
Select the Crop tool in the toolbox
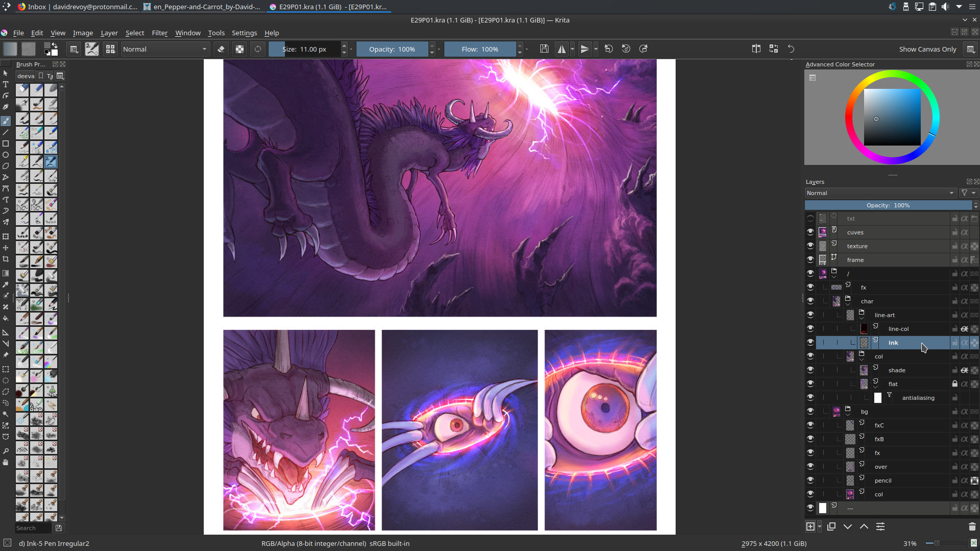pos(6,259)
